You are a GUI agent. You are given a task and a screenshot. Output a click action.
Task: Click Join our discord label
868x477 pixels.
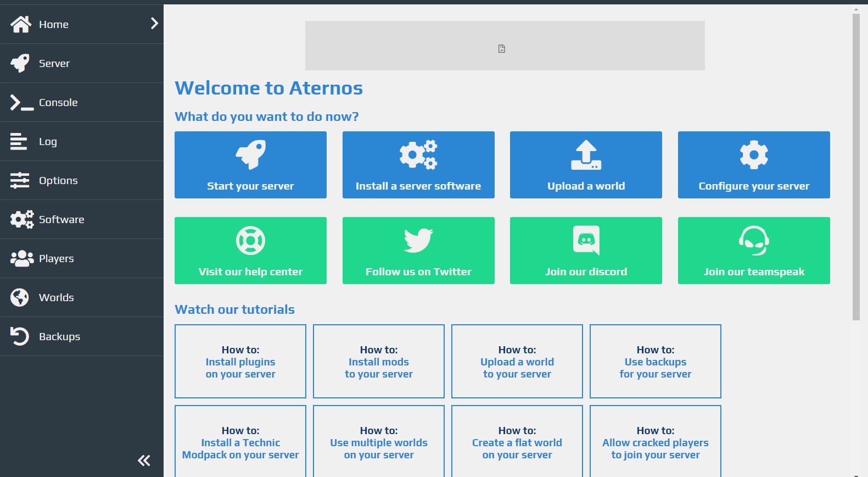click(x=586, y=272)
